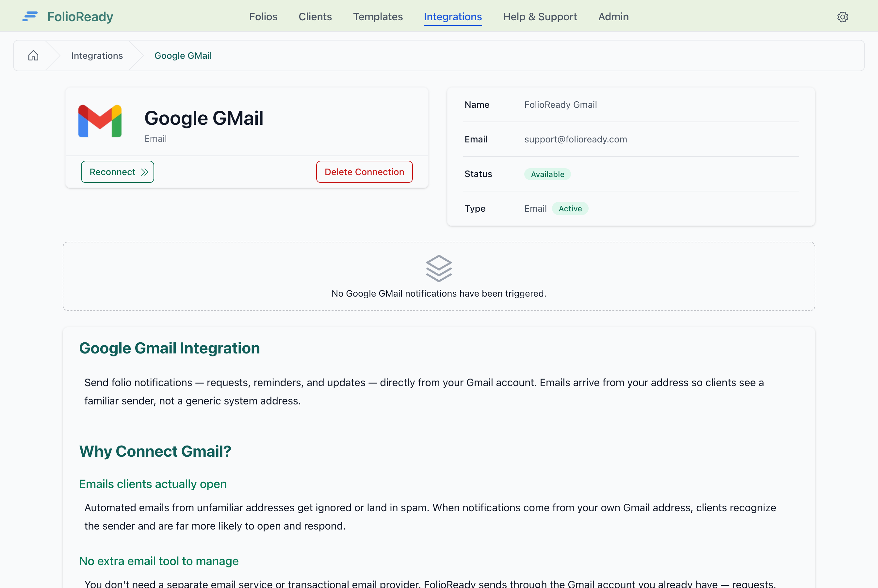Open the Folios menu
The height and width of the screenshot is (588, 878).
point(263,17)
